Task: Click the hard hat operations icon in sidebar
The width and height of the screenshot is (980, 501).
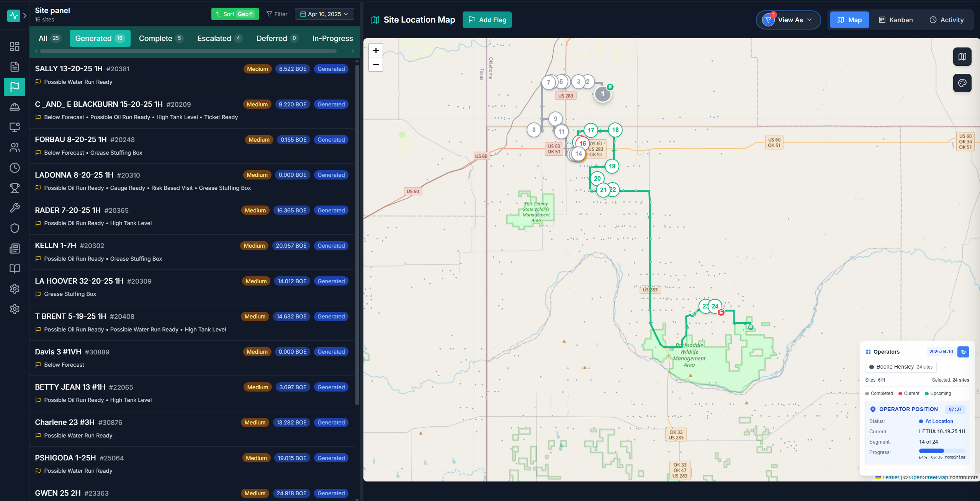Action: click(14, 107)
